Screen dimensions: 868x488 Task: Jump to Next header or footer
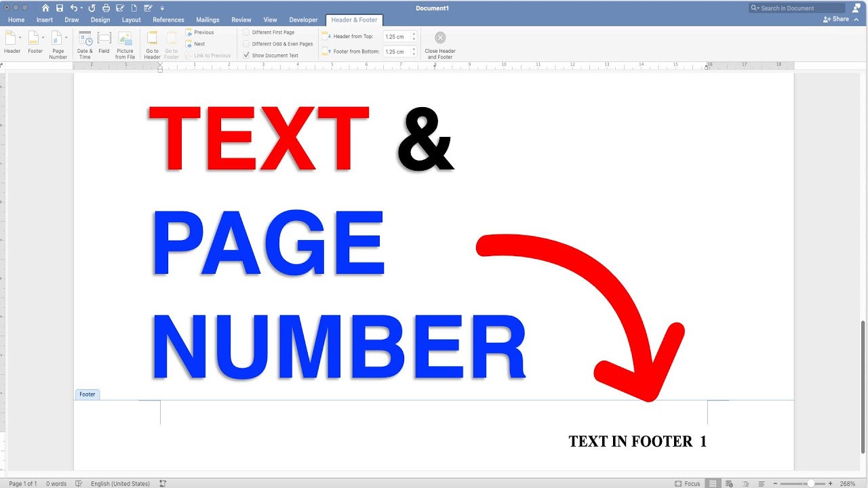pos(195,44)
